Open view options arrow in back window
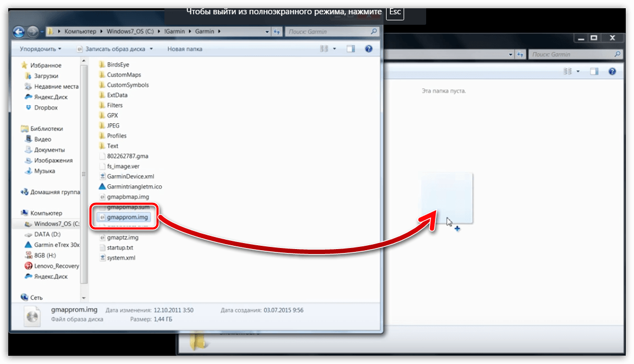 (x=578, y=71)
